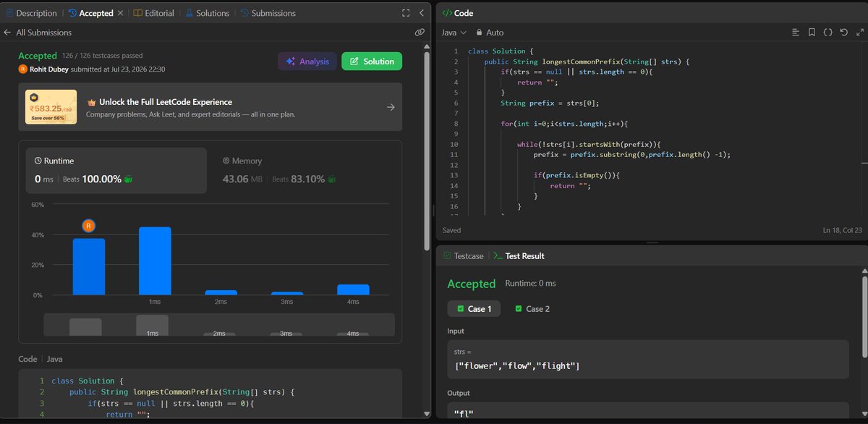Click the fullscreen icon in left panel

[x=406, y=13]
